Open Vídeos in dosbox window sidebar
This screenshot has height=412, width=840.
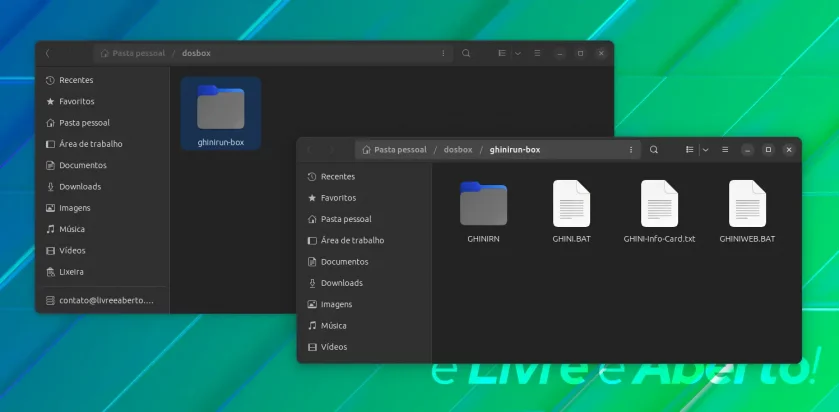102,251
